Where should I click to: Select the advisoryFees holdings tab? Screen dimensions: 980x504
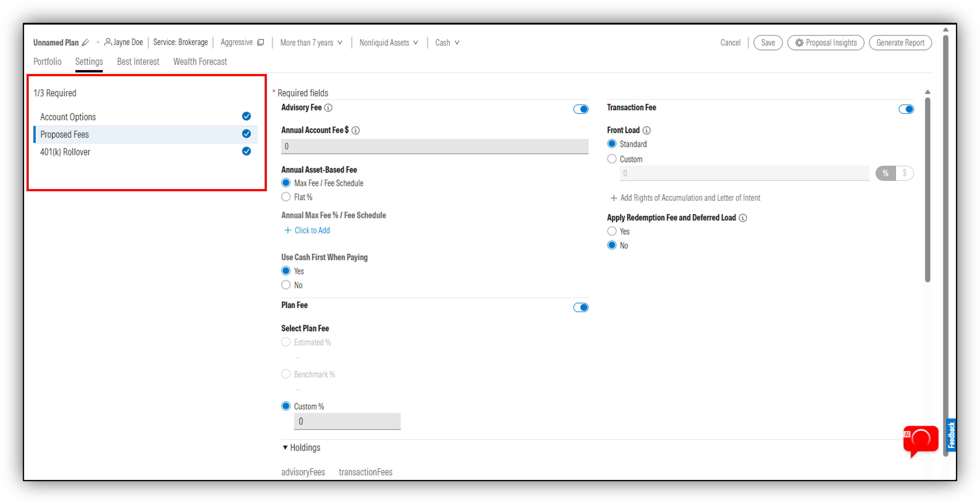pos(303,472)
